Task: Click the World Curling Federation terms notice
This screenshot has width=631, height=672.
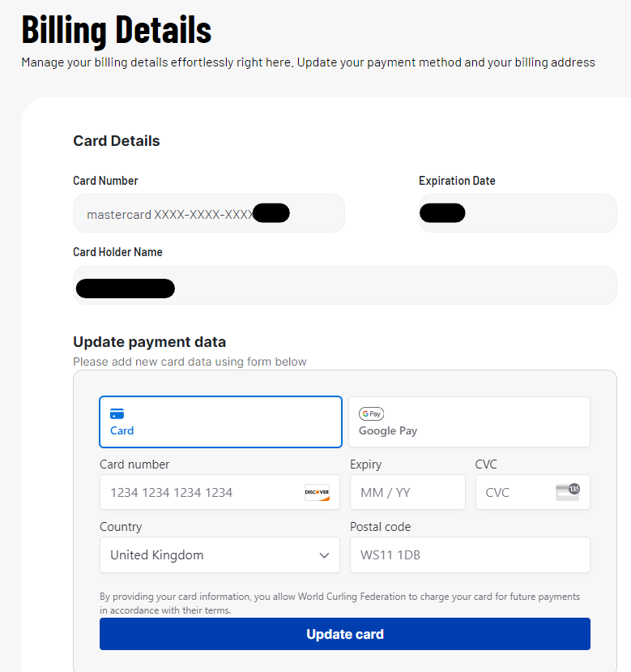Action: click(339, 603)
